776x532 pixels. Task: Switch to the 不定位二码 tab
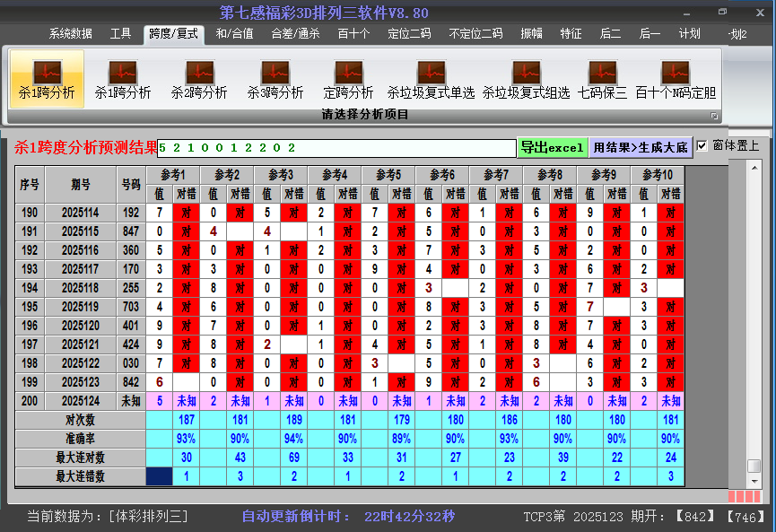(475, 34)
